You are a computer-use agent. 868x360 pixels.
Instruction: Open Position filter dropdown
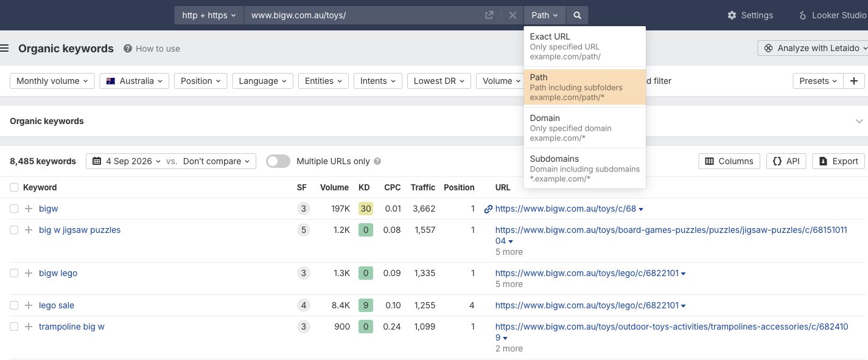200,81
